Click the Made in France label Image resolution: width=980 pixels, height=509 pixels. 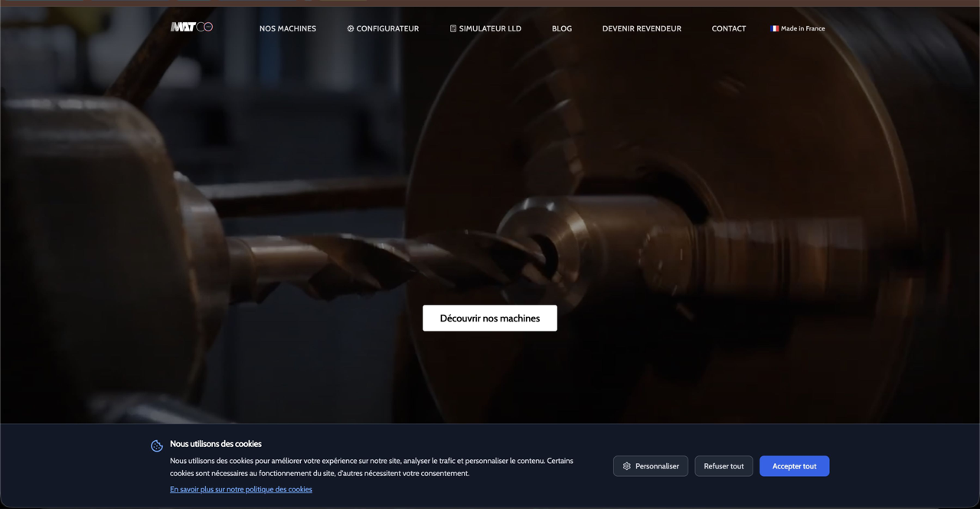tap(802, 28)
